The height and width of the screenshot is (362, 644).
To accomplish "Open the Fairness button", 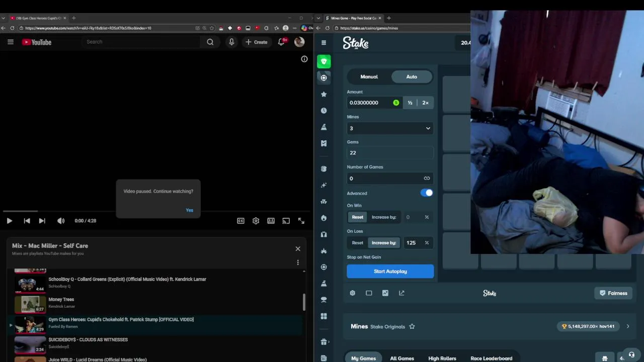I will coord(613,293).
